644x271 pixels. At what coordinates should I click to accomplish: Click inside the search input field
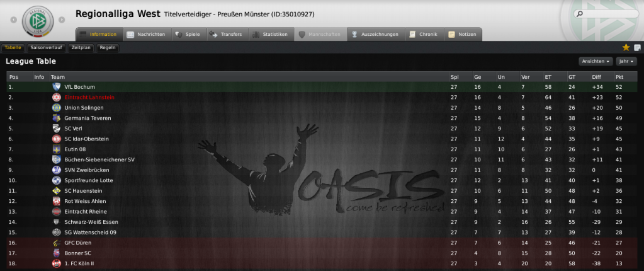tap(611, 14)
